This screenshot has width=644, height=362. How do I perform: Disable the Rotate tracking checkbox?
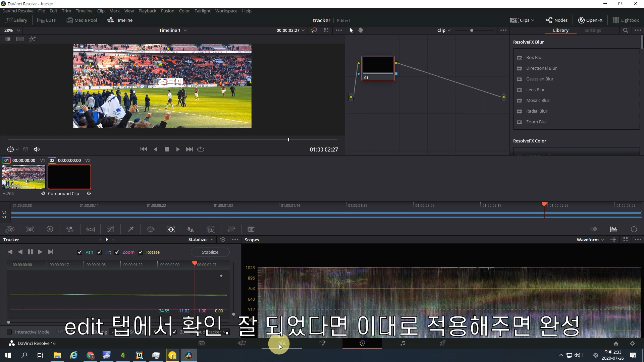(141, 252)
